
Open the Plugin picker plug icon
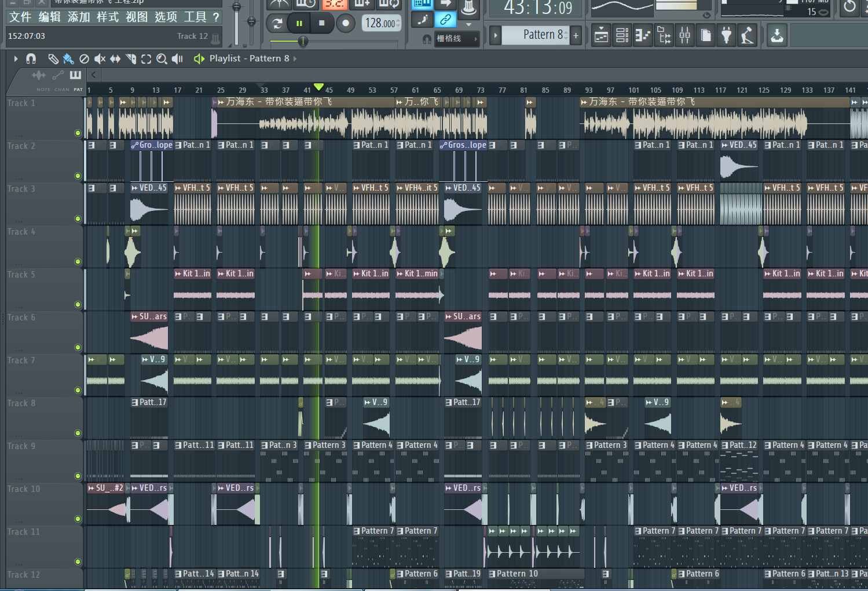click(x=726, y=36)
